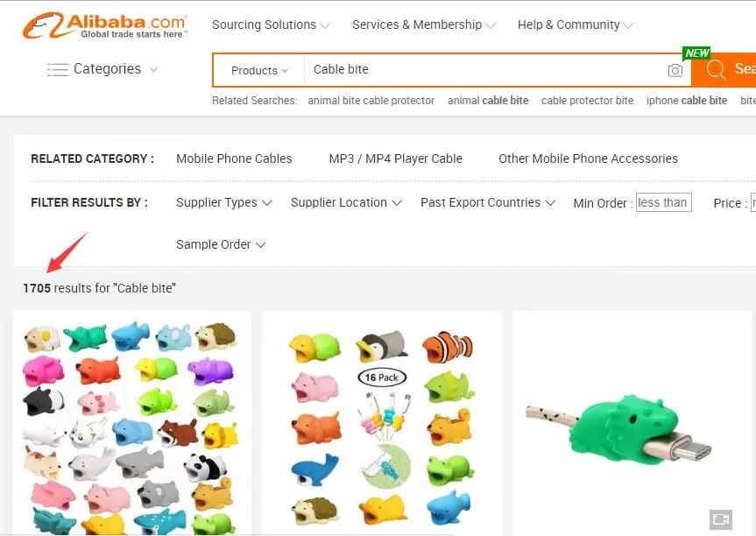Expand the Supplier Location filter
The image size is (756, 536).
click(x=346, y=202)
